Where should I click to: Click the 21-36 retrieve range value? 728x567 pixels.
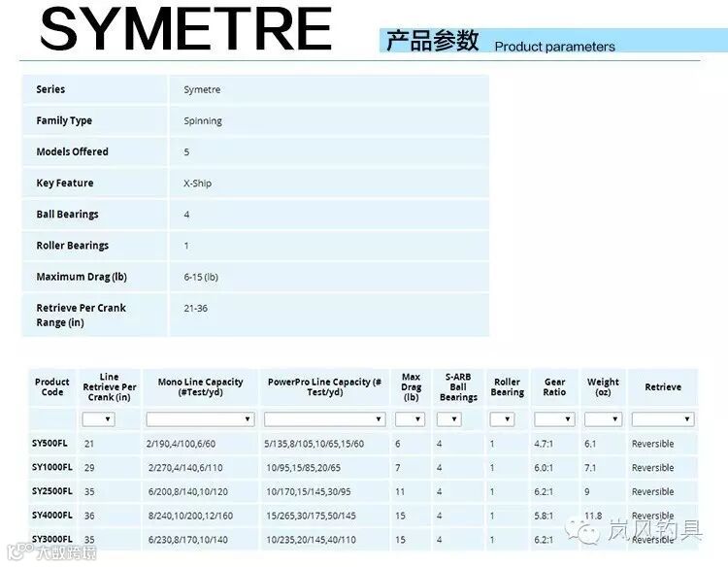[x=195, y=308]
